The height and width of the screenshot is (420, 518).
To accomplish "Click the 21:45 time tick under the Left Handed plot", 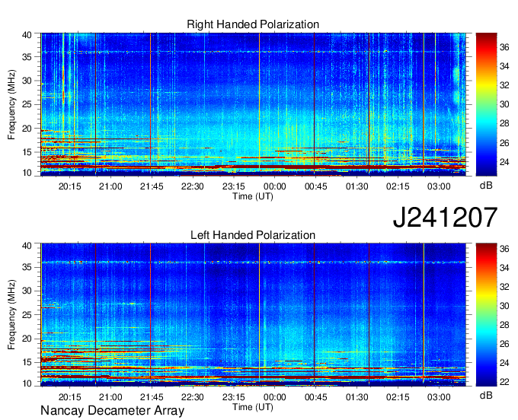I will 152,396.
